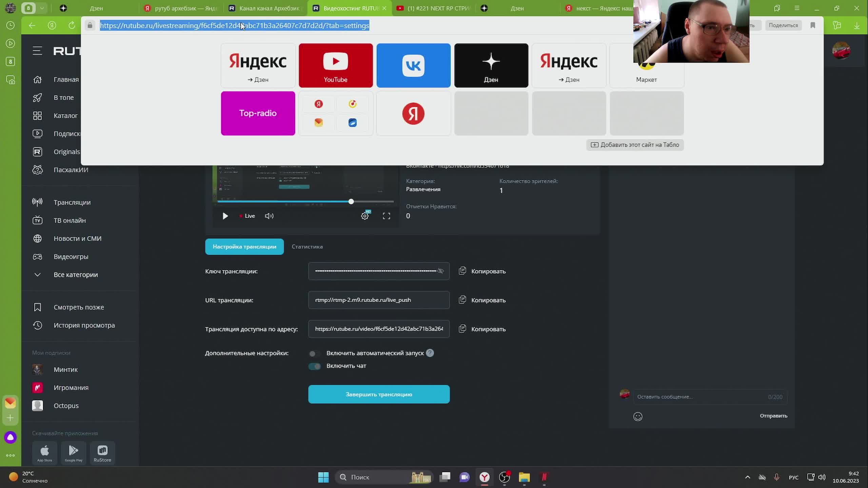Image resolution: width=868 pixels, height=488 pixels.
Task: Switch to the Статистика tab
Action: (x=307, y=246)
